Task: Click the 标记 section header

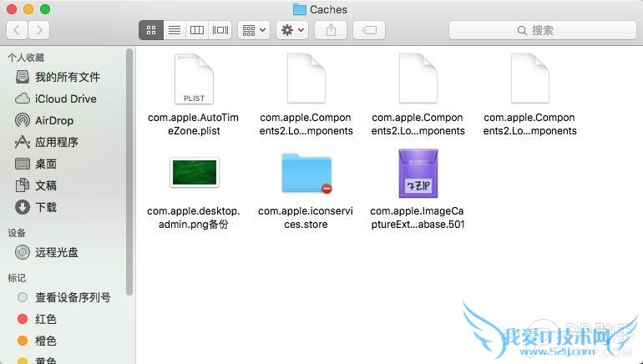Action: click(17, 278)
